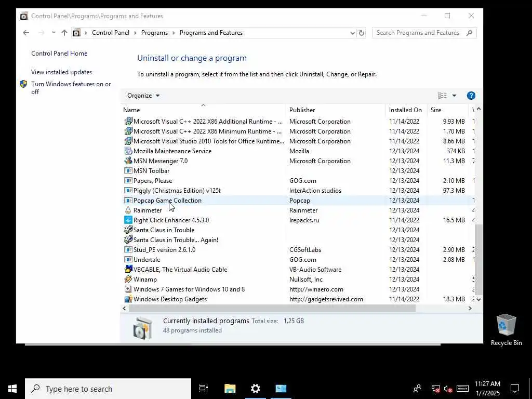Viewport: 532px width, 399px height.
Task: Expand the view options dropdown arrow
Action: point(454,96)
